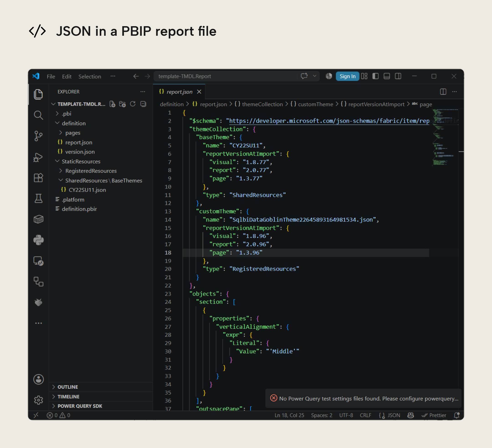This screenshot has height=448, width=492.
Task: Click the minimap code overview
Action: (443, 137)
